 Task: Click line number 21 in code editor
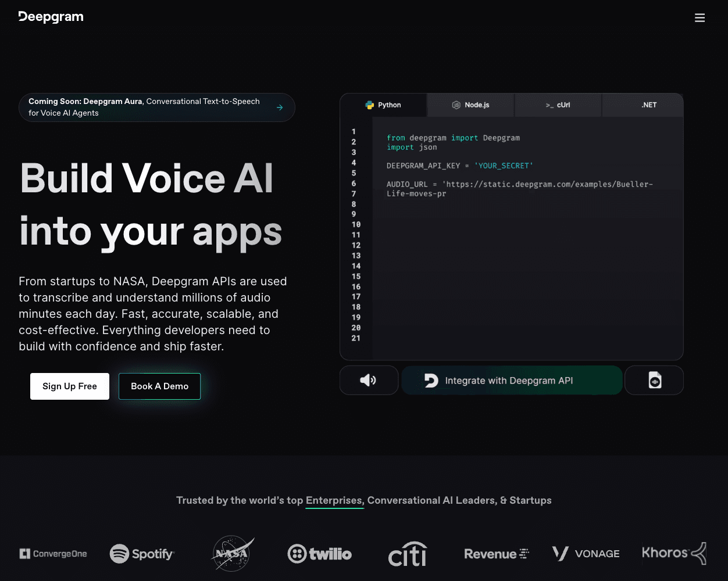coord(356,338)
